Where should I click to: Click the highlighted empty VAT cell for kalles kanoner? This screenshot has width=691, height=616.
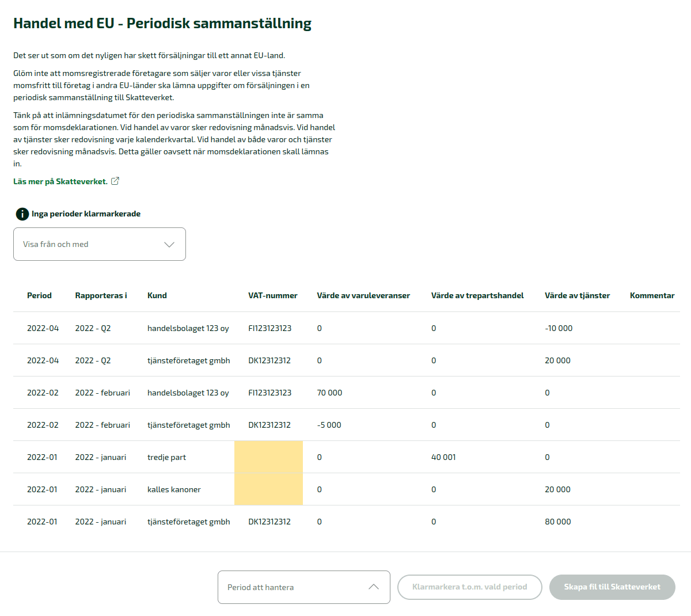(268, 489)
